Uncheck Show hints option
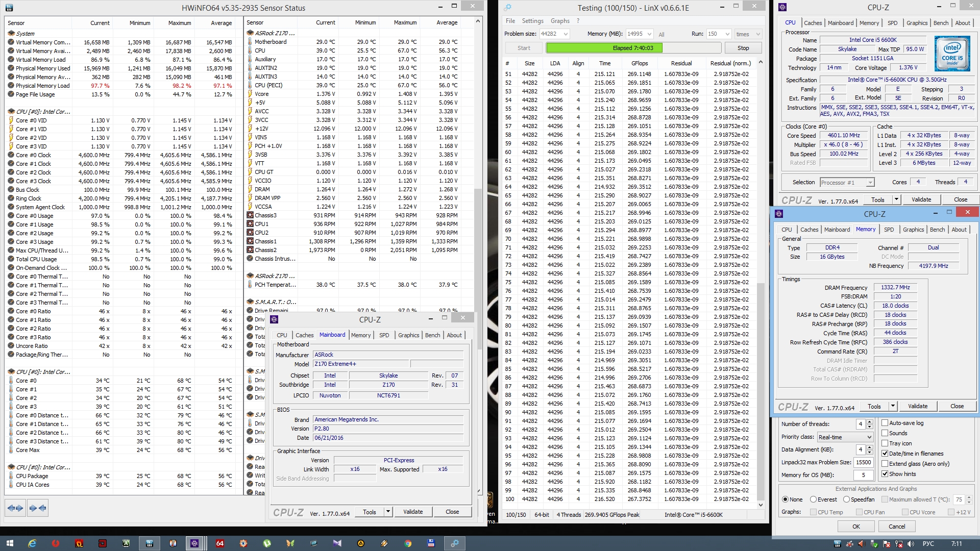 [885, 474]
